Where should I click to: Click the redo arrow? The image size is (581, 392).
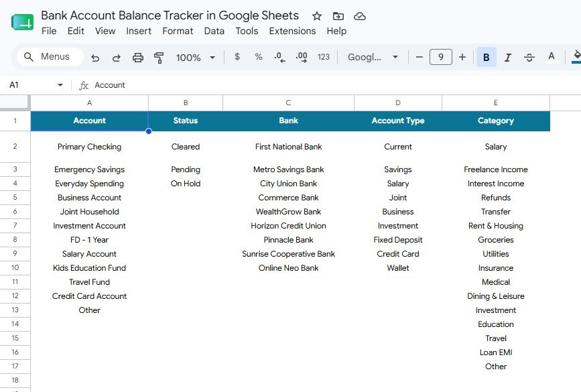(x=117, y=58)
